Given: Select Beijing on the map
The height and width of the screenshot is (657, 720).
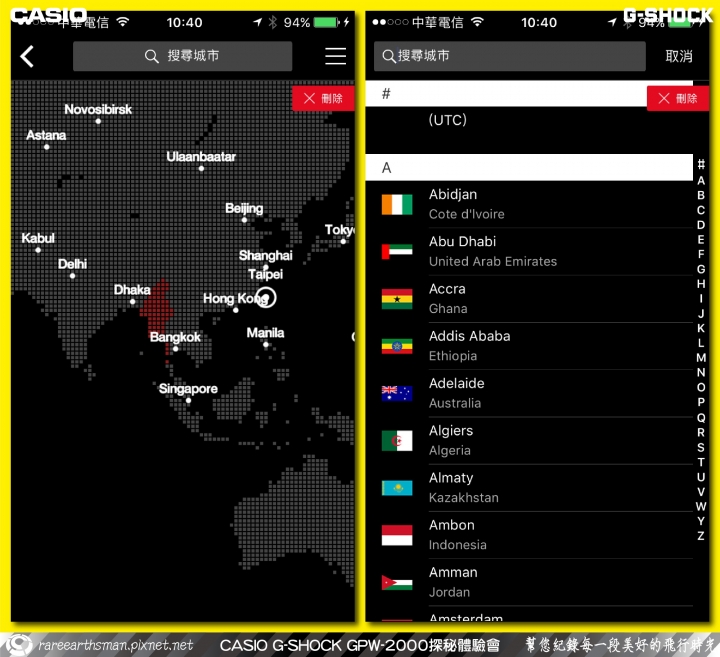Looking at the screenshot, I should click(x=244, y=212).
